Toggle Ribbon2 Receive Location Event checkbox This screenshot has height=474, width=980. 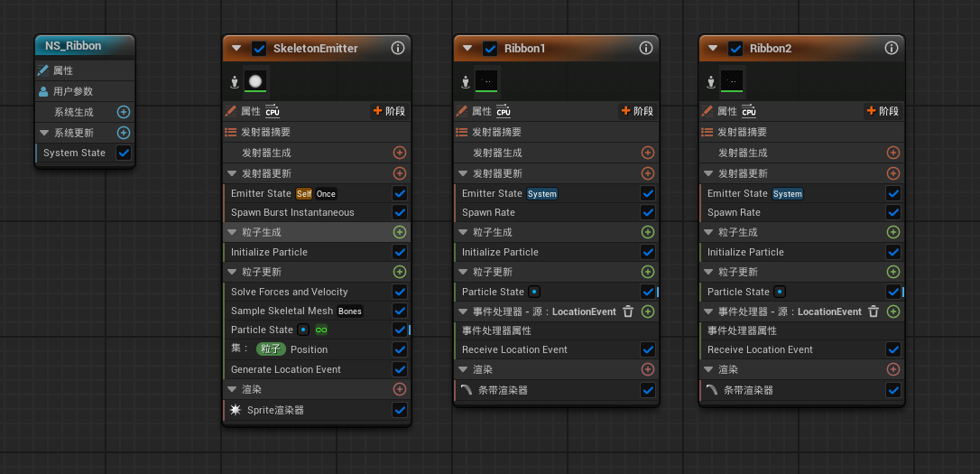tap(893, 349)
